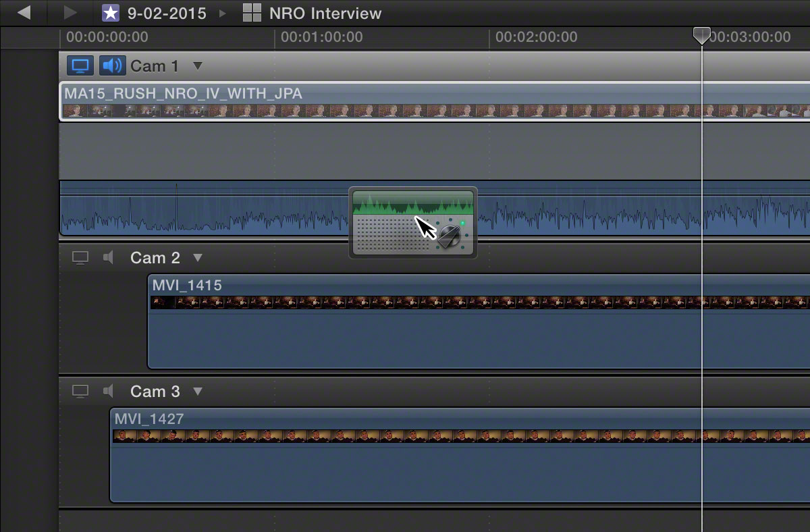The image size is (810, 532).
Task: Open the Cam 2 angle dropdown
Action: [197, 257]
